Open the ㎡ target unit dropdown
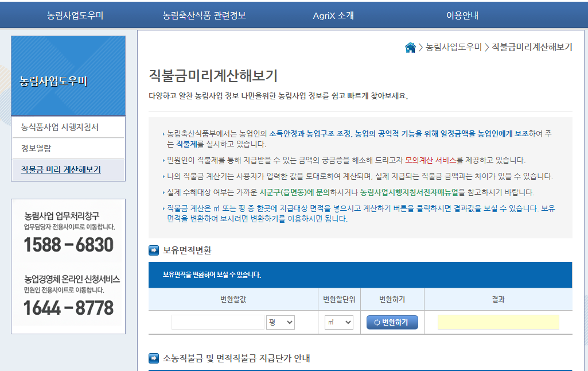 [339, 322]
